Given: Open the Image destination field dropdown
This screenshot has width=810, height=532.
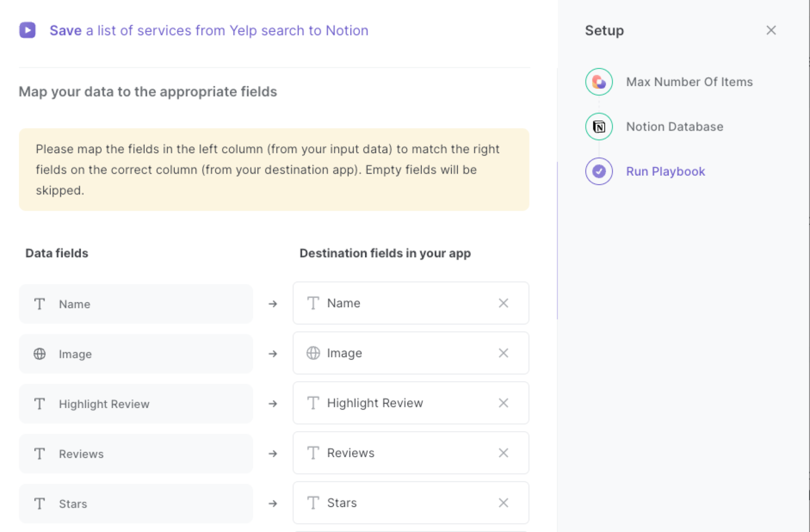Looking at the screenshot, I should 411,353.
